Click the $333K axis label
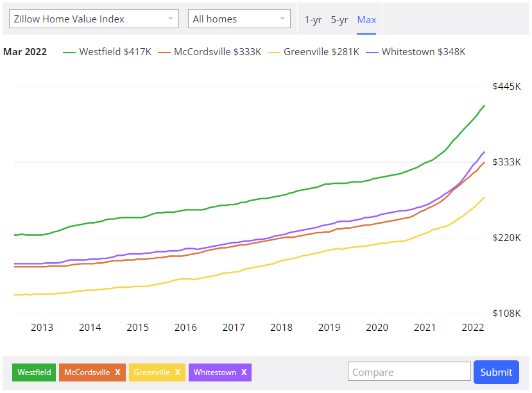The width and height of the screenshot is (532, 393). coord(506,162)
